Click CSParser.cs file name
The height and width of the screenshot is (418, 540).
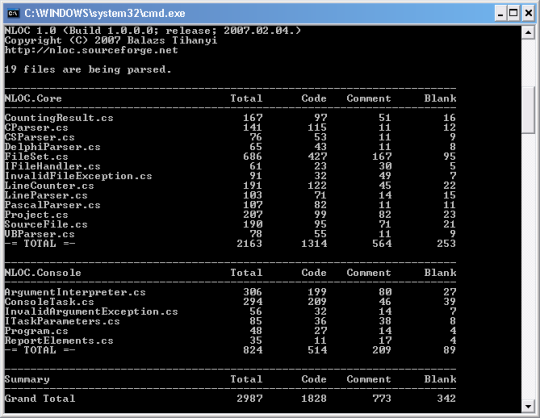click(40, 137)
